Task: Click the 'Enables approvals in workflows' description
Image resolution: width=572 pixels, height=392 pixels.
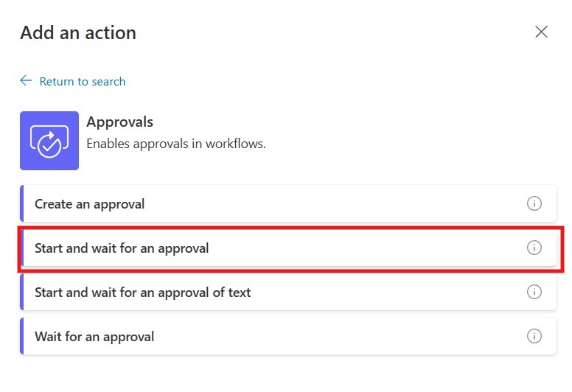Action: click(x=175, y=144)
